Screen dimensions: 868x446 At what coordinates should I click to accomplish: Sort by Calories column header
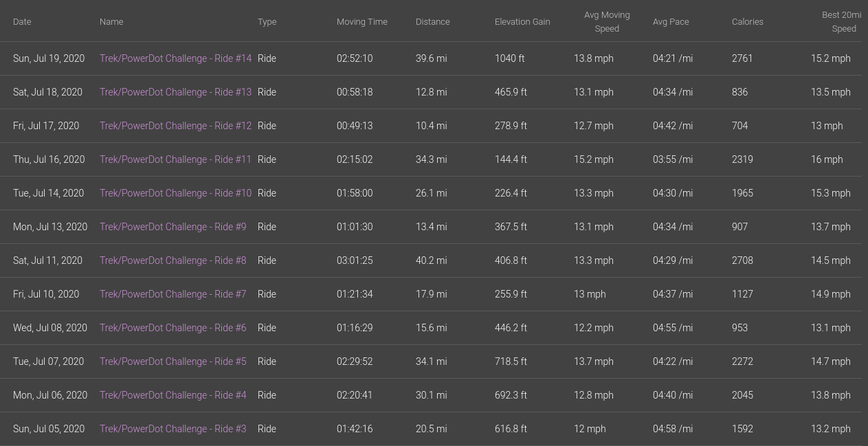tap(748, 22)
